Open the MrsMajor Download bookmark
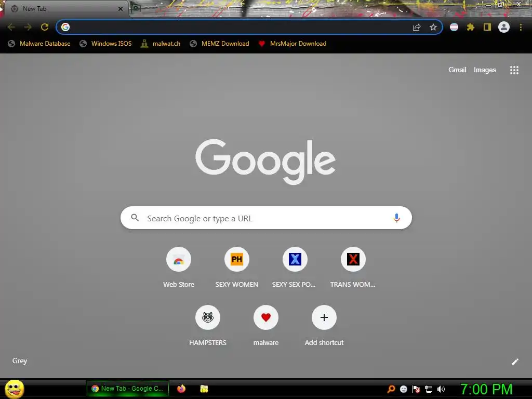The image size is (532, 399). click(x=292, y=44)
